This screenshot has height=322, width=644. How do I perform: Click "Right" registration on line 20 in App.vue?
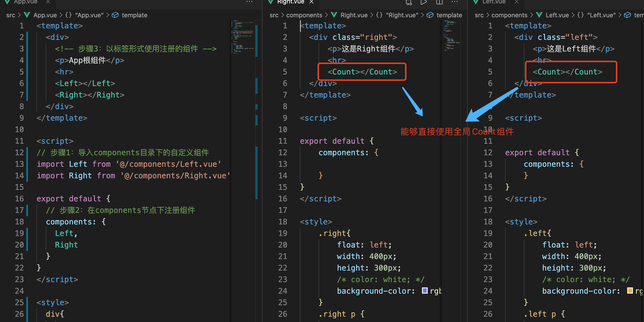(66, 245)
